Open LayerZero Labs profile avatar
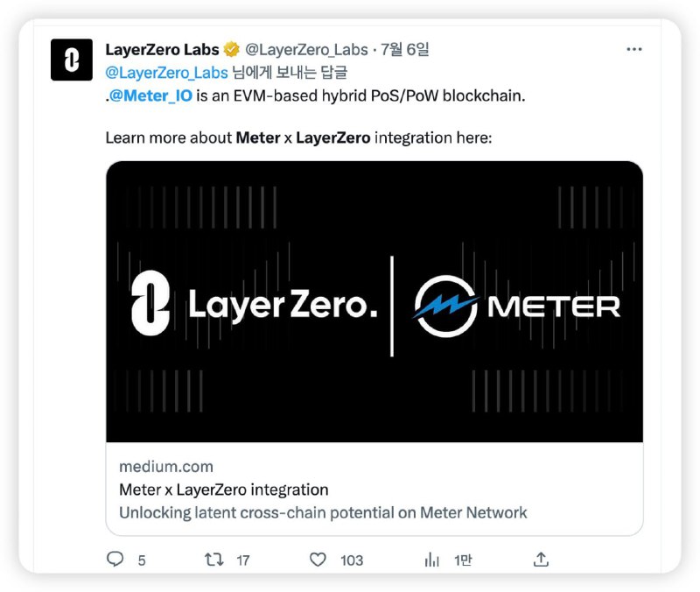This screenshot has height=592, width=700. point(72,60)
